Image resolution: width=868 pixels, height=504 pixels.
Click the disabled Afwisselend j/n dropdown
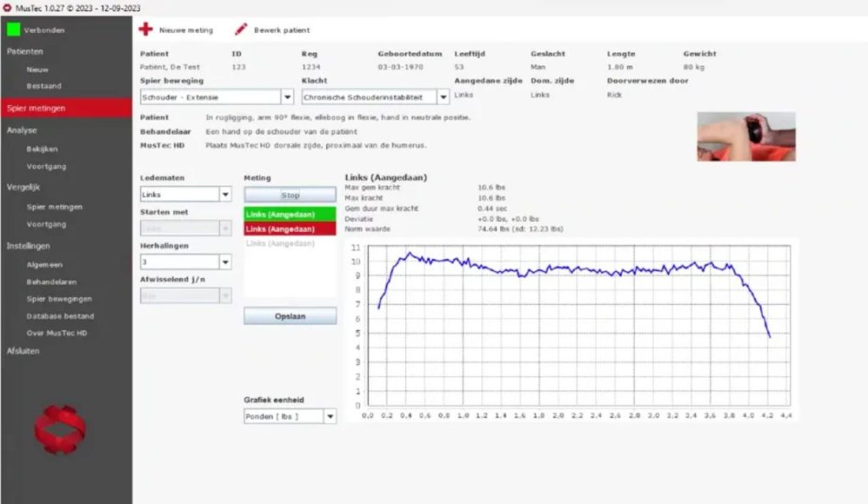186,296
